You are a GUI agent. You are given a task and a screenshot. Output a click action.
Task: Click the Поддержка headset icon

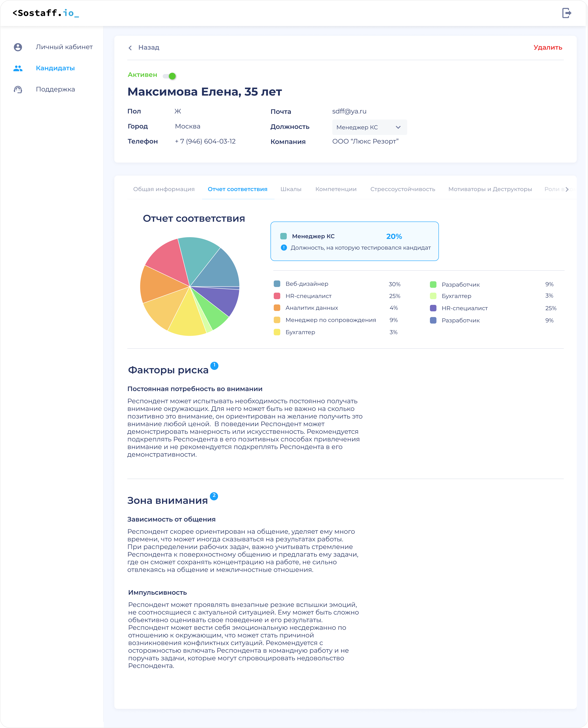tap(18, 89)
